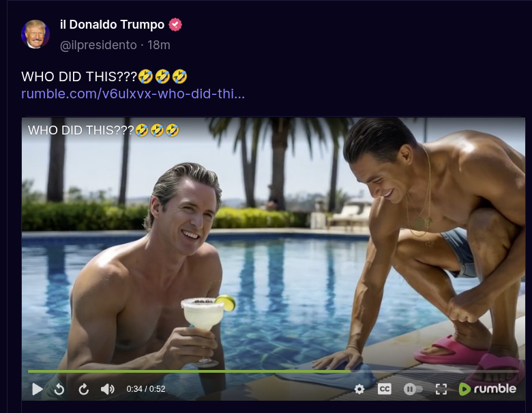Mute the video with the speaker icon
Image resolution: width=532 pixels, height=413 pixels.
click(108, 389)
